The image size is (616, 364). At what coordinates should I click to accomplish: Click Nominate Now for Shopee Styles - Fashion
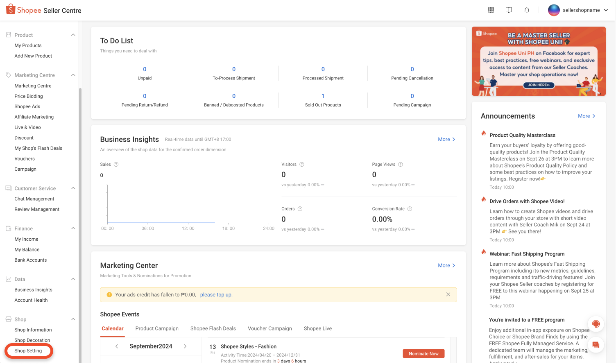pyautogui.click(x=423, y=353)
